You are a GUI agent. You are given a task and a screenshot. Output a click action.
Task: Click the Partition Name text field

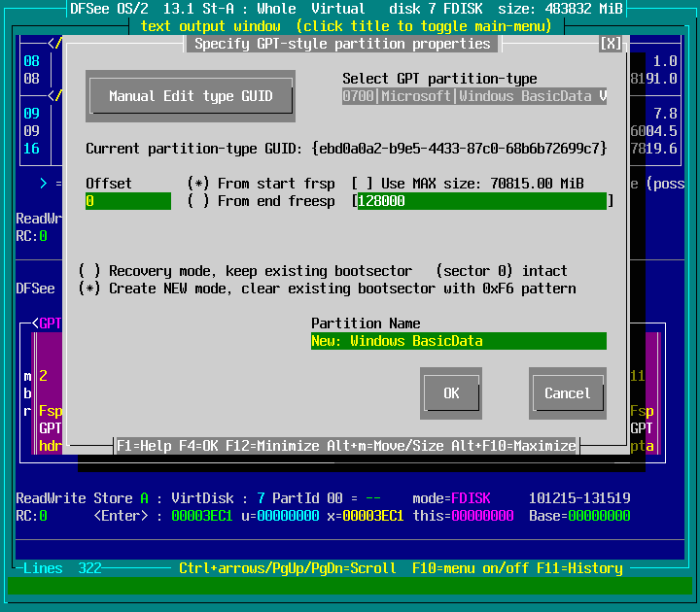458,341
